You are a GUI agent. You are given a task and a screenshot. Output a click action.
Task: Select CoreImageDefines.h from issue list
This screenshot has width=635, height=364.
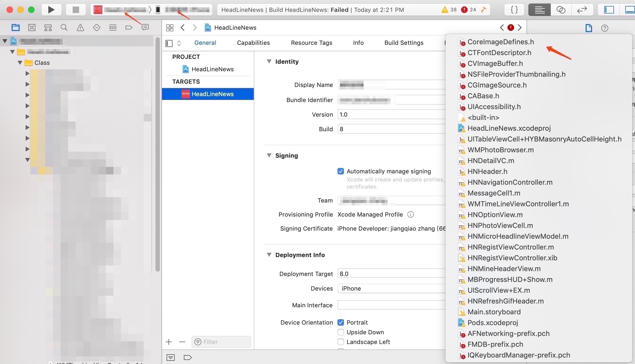pos(500,42)
